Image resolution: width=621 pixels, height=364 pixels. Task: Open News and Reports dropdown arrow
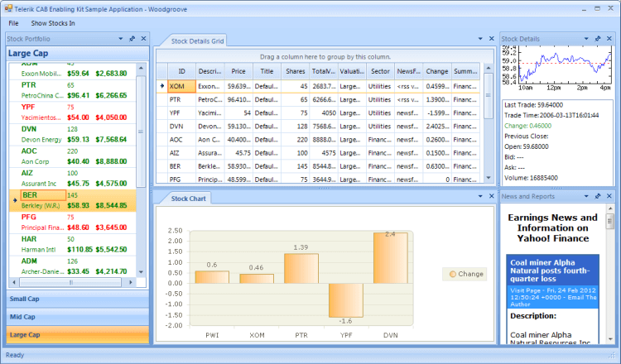[x=586, y=196]
